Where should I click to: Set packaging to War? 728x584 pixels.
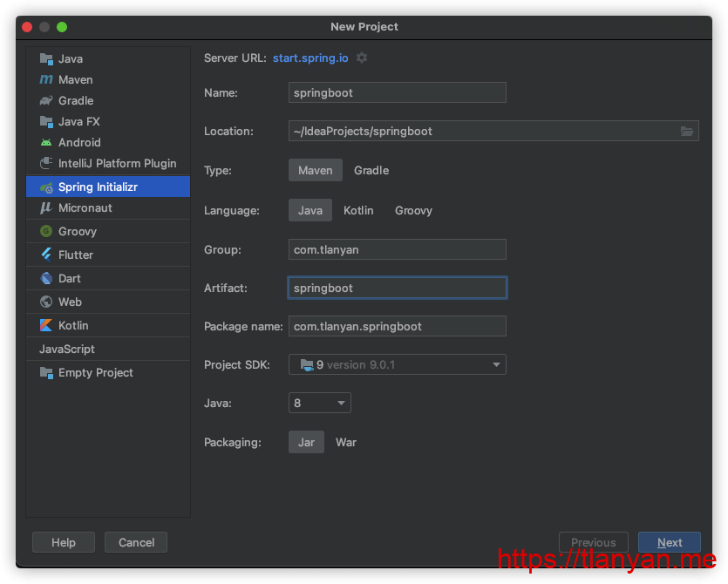tap(346, 442)
